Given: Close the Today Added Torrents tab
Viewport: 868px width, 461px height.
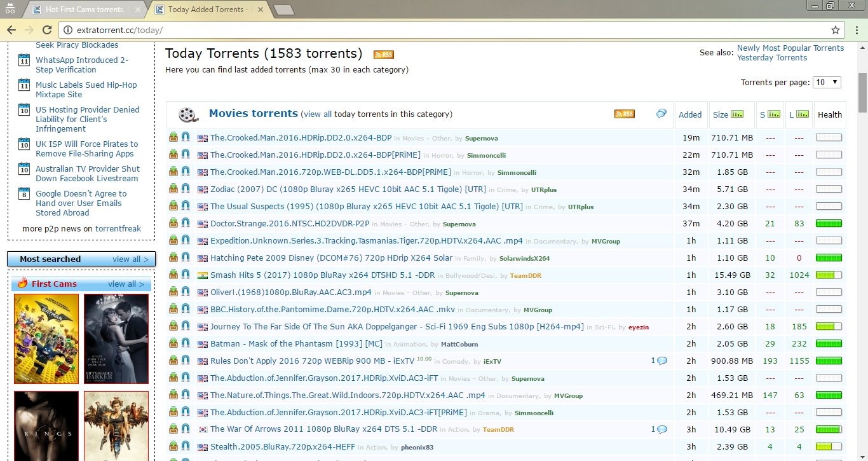Looking at the screenshot, I should 259,10.
